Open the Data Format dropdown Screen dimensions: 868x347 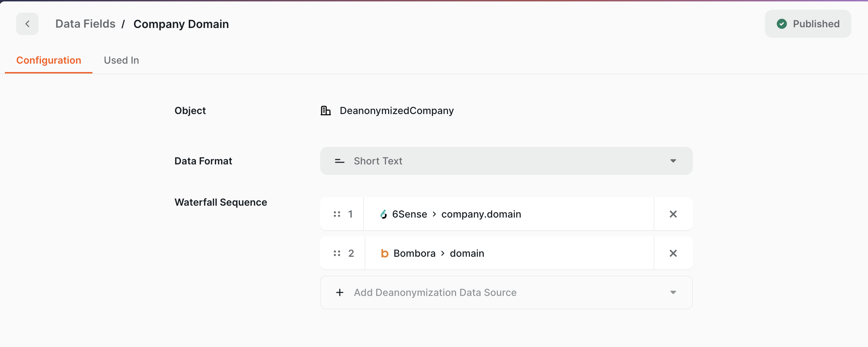click(506, 161)
